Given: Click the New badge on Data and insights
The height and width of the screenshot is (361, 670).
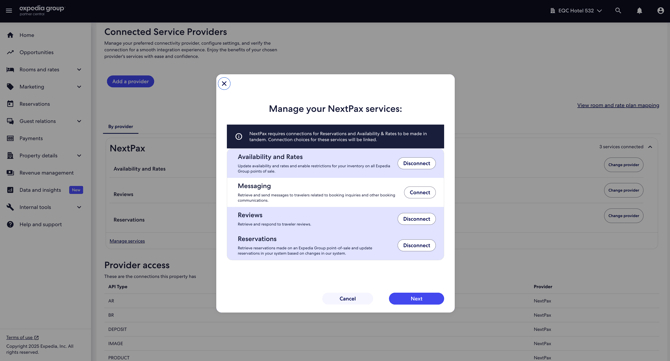Looking at the screenshot, I should pos(76,190).
